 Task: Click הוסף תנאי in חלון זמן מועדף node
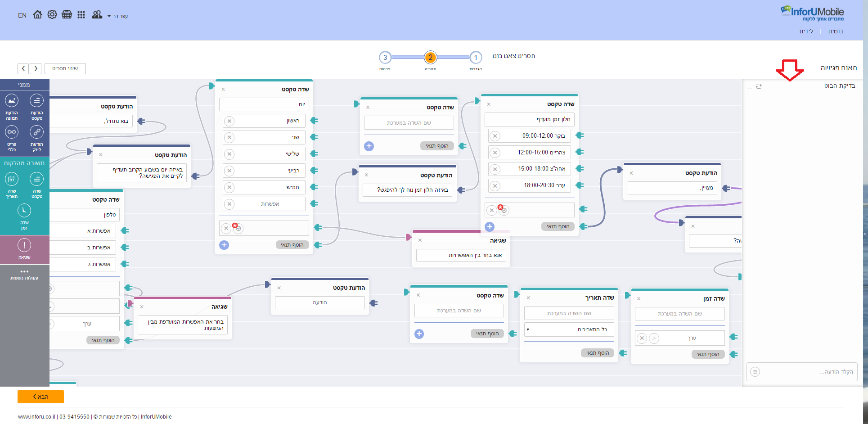click(x=558, y=226)
